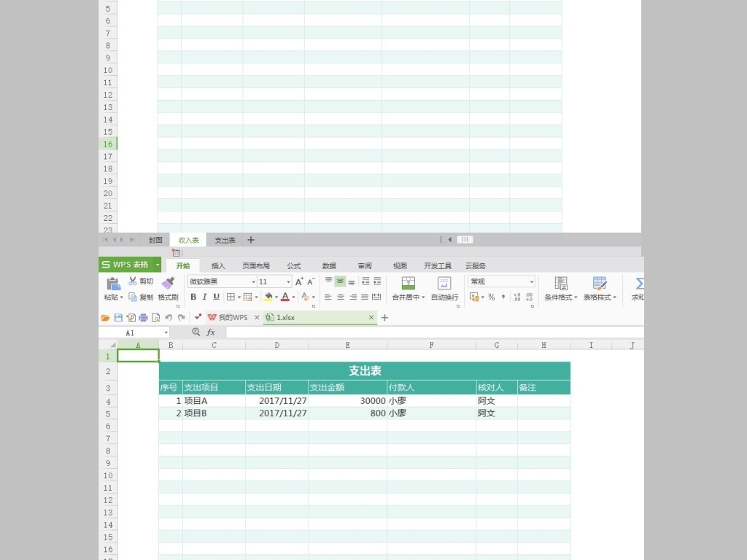Open the number format dropdown 常规
Screen dimensions: 747x560
[532, 282]
